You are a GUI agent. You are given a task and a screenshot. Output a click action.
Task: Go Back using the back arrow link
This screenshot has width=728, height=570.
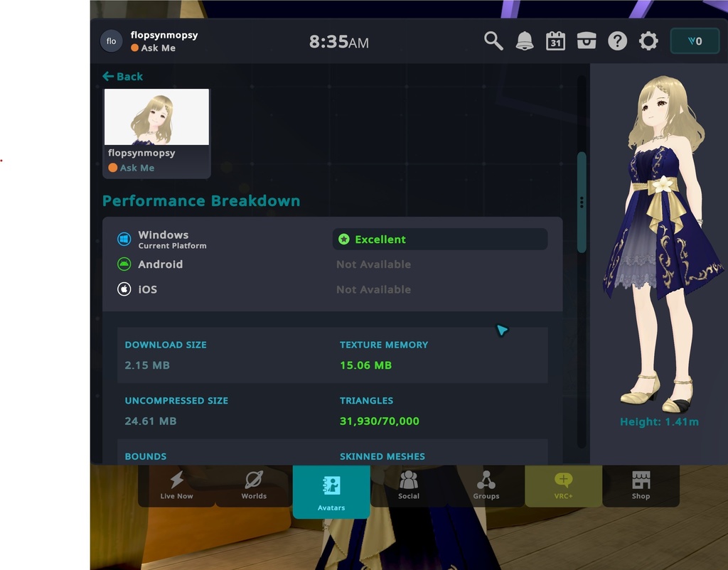pos(122,76)
